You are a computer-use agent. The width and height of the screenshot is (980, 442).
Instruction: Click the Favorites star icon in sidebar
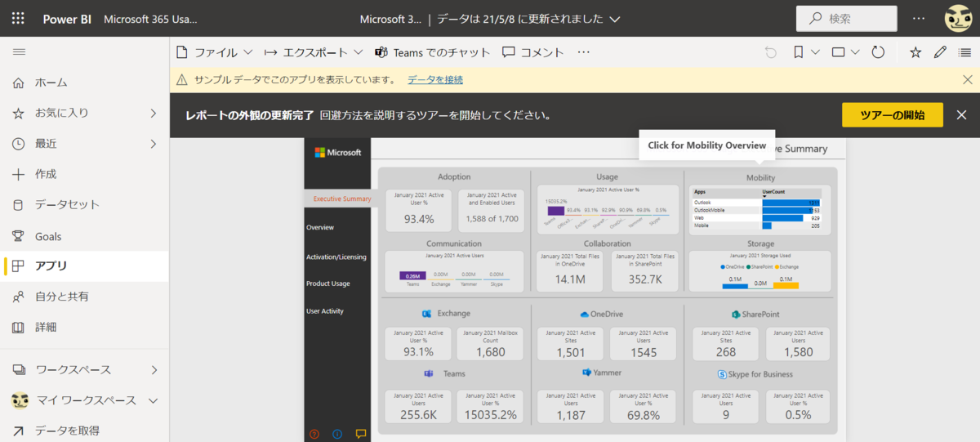(19, 113)
